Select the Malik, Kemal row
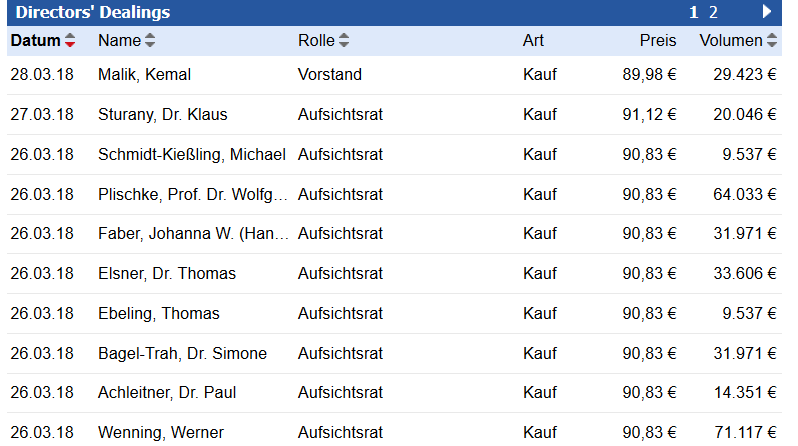Viewport: 798px width, 446px height. click(144, 75)
